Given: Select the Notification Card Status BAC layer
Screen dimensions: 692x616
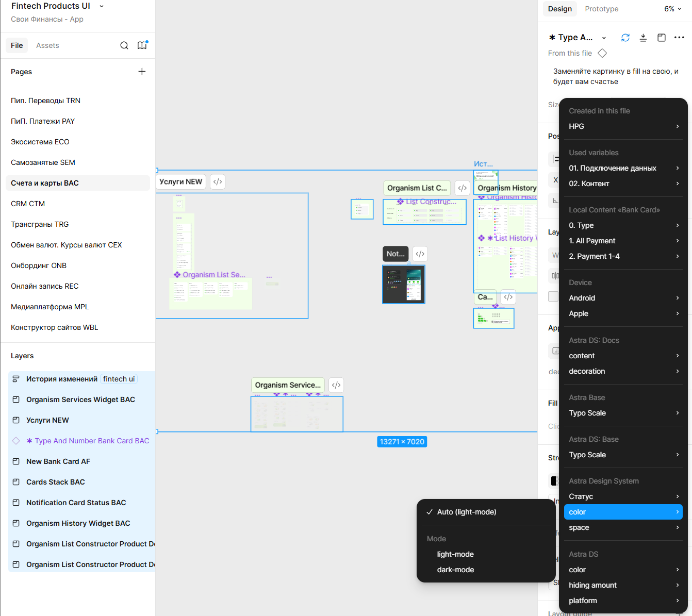Looking at the screenshot, I should pyautogui.click(x=81, y=503).
